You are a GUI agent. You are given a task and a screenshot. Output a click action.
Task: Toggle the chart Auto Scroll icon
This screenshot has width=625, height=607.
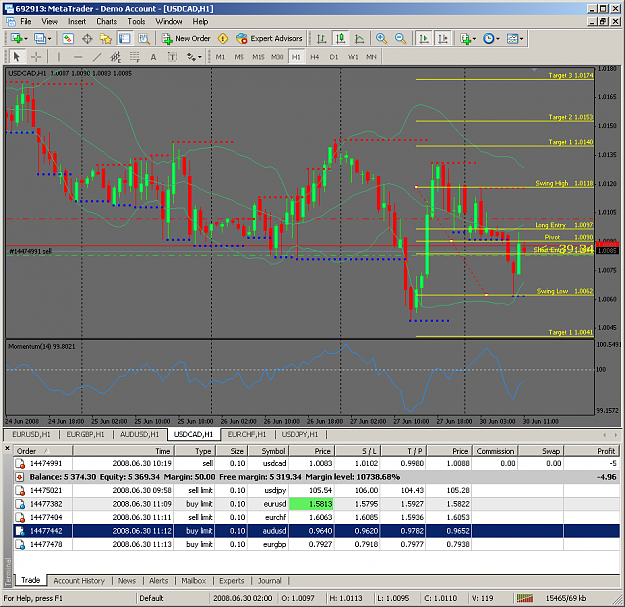[424, 39]
